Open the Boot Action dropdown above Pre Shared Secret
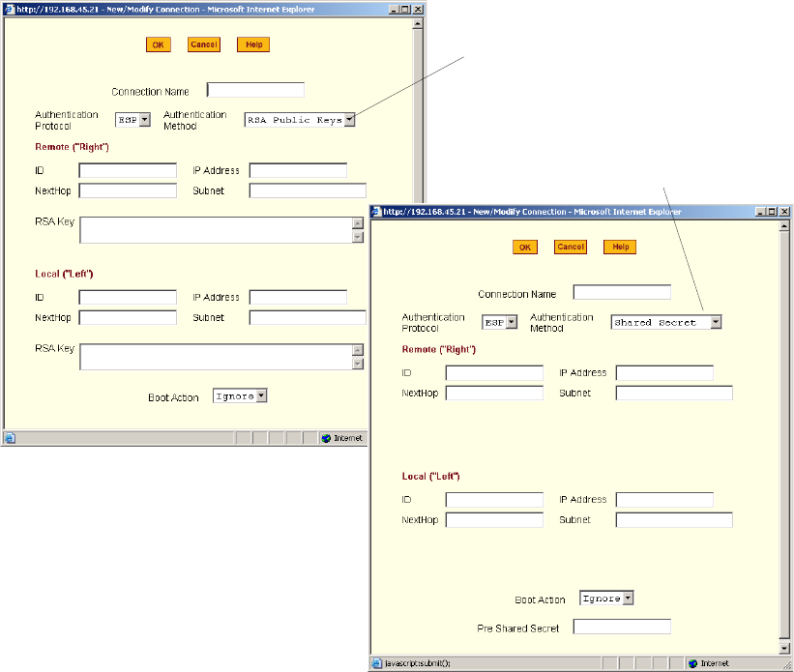This screenshot has width=794, height=672. tap(628, 599)
